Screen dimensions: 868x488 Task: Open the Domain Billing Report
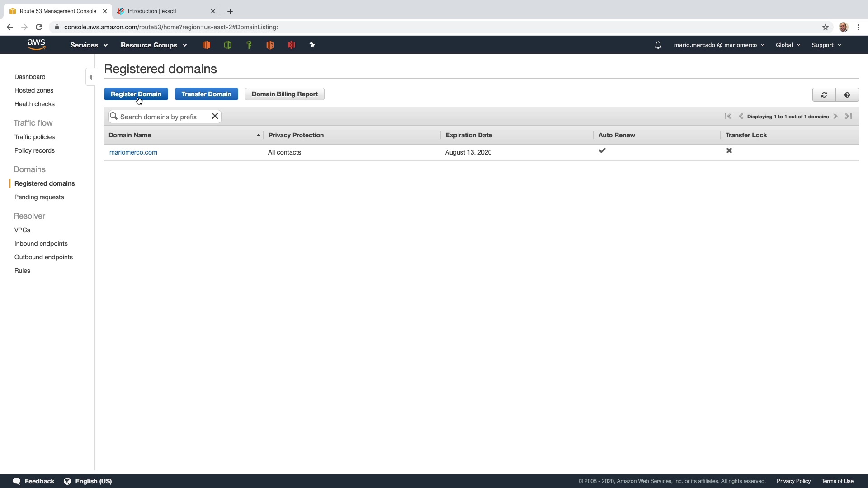point(284,94)
